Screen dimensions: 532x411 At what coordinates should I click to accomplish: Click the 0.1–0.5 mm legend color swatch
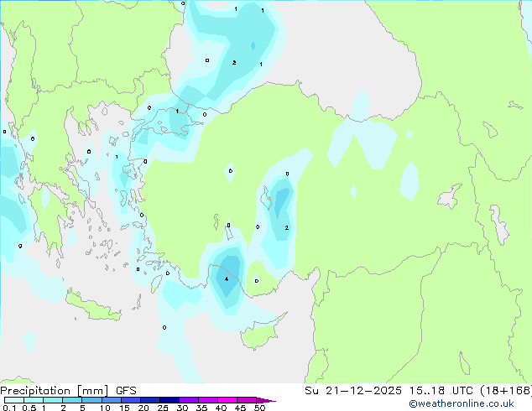click(x=14, y=400)
